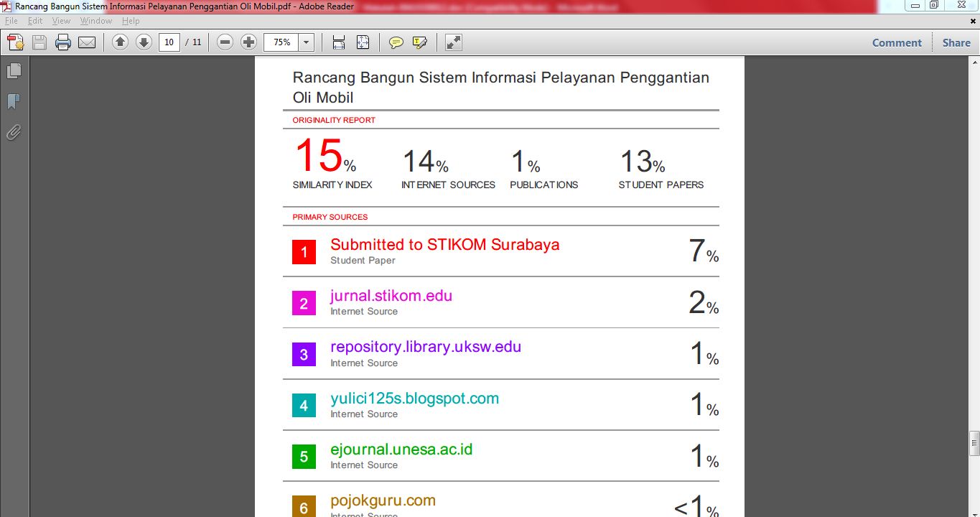Open the Edit menu
This screenshot has height=517, width=980.
click(x=35, y=21)
